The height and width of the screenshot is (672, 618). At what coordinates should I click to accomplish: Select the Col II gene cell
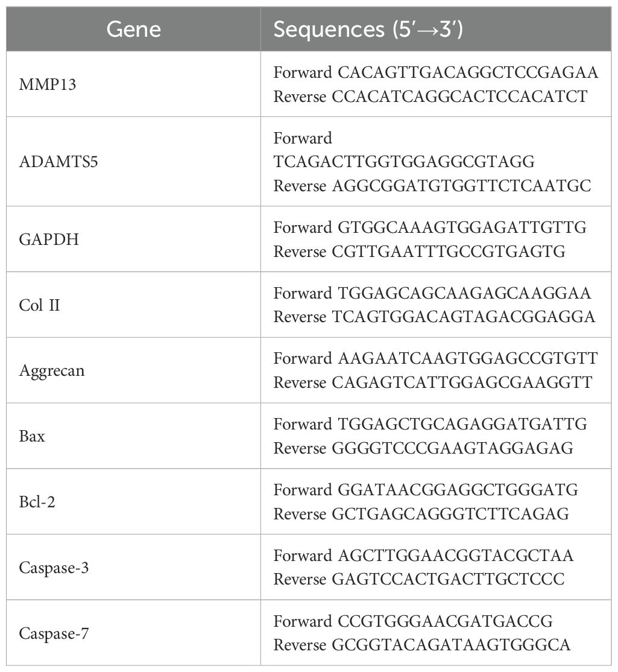pyautogui.click(x=40, y=305)
